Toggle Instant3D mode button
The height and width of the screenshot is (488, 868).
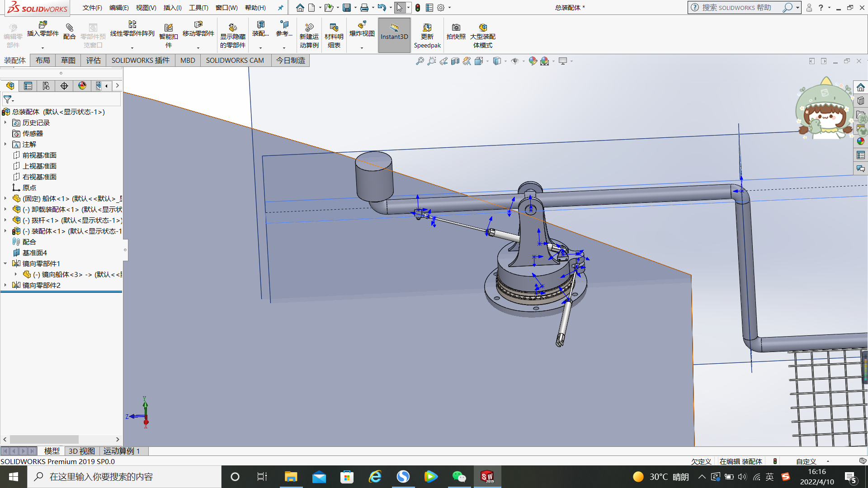coord(394,35)
